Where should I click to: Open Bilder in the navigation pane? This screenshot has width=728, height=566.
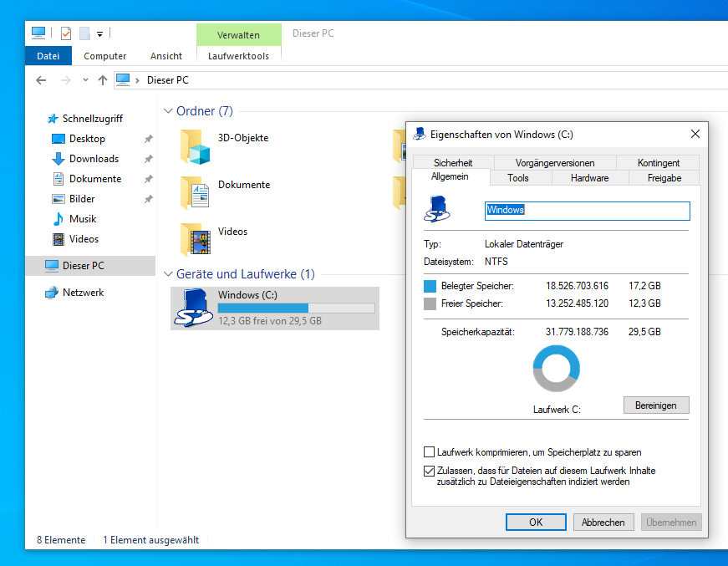point(82,199)
